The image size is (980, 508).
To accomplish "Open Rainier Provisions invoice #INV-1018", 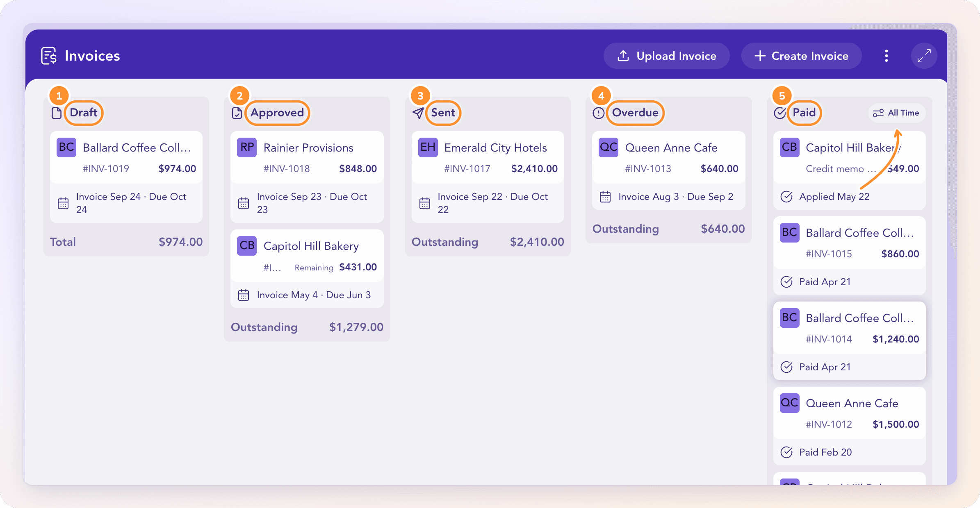I will pyautogui.click(x=307, y=177).
